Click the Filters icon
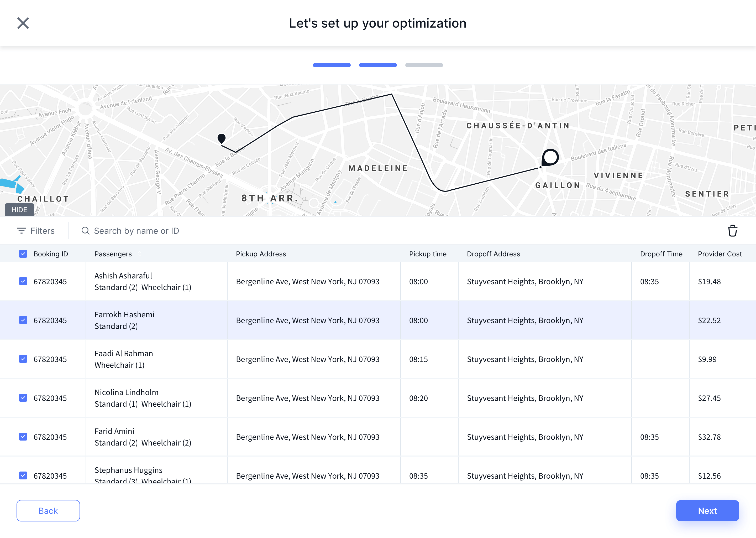 click(x=22, y=231)
